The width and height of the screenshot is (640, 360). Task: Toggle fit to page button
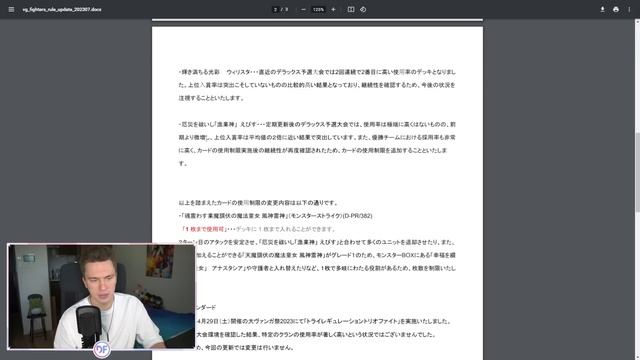click(351, 9)
